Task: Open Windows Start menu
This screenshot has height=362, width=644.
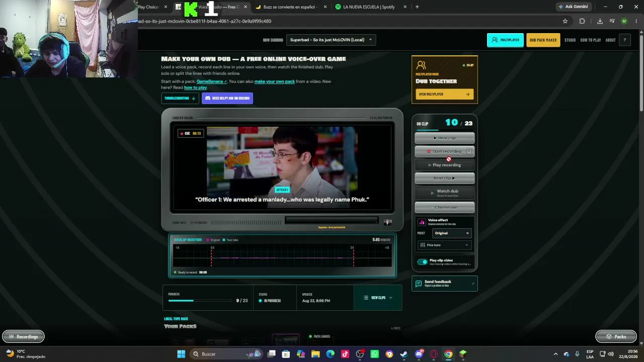Action: [181, 354]
